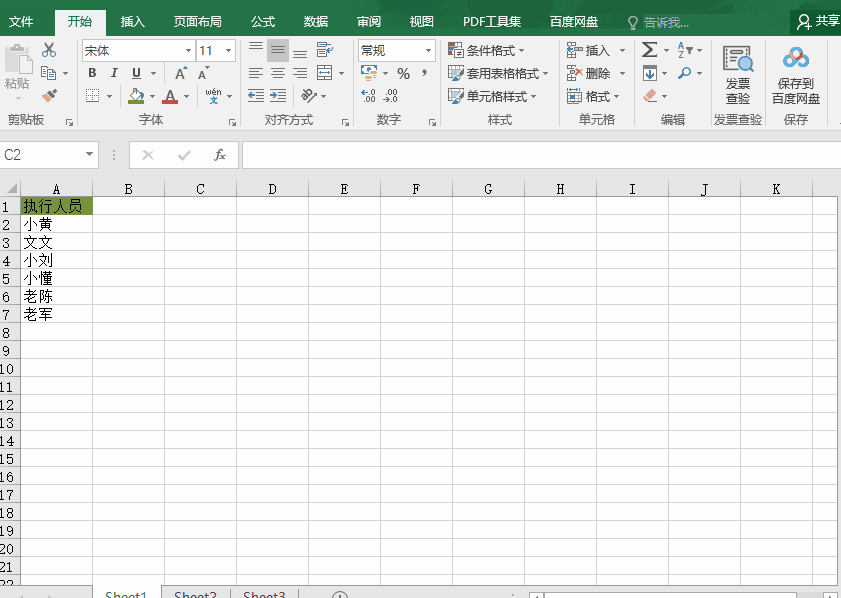Click in the formula bar input
The image size is (841, 598).
pyautogui.click(x=541, y=155)
